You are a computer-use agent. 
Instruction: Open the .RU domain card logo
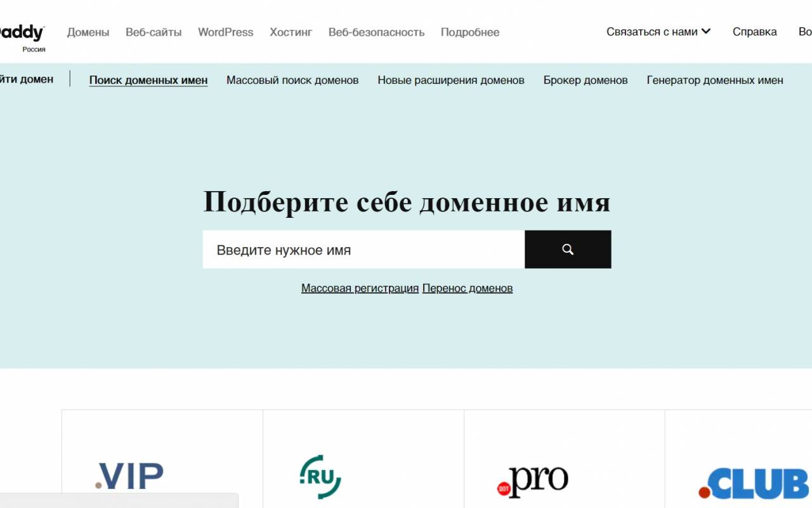click(320, 477)
